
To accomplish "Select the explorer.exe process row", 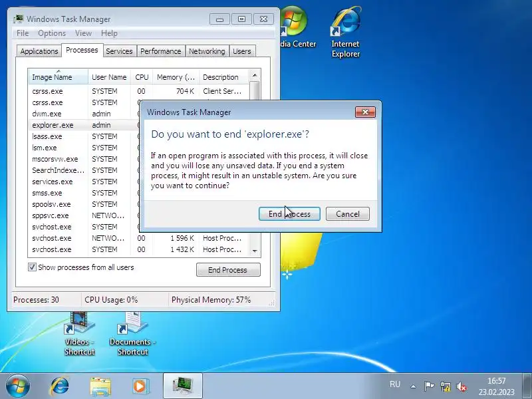I will click(x=84, y=125).
